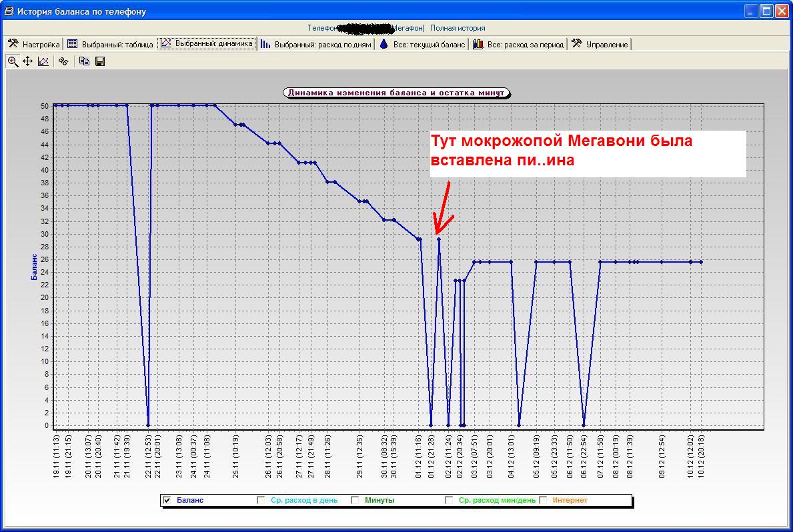Image resolution: width=793 pixels, height=532 pixels.
Task: Select the zoom magnifier tool
Action: click(13, 61)
